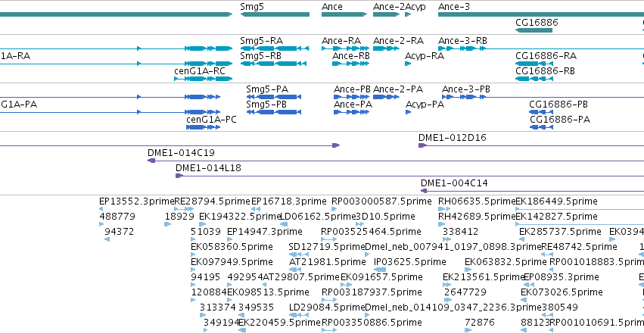Click the CG16886 gene label
This screenshot has width=644, height=334.
tap(537, 22)
